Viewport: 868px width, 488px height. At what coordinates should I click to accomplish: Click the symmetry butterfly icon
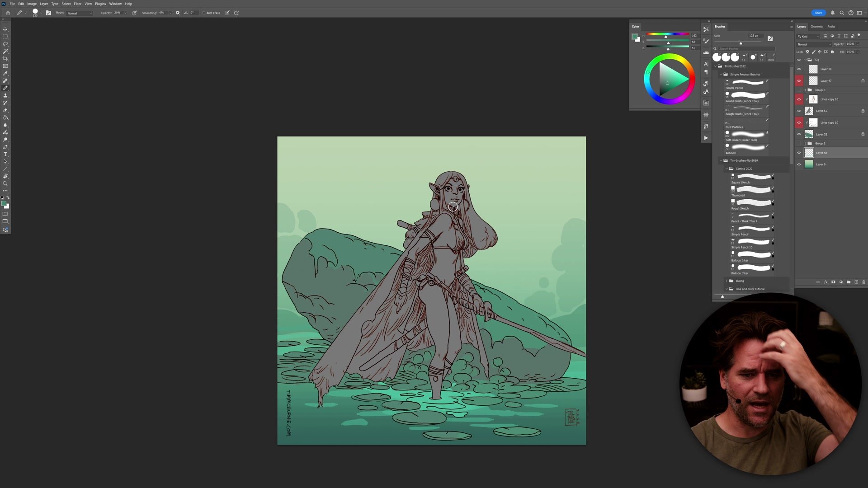236,13
